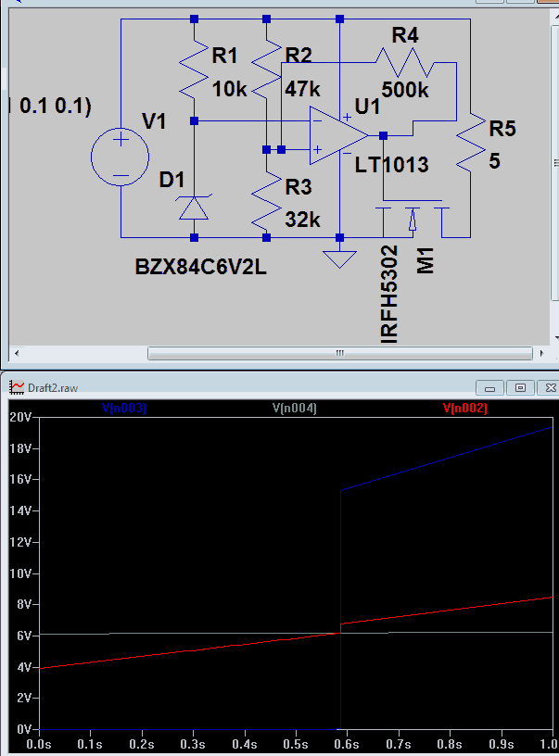Viewport: 559px width, 756px height.
Task: Click the Draft2.raw waveform window icon
Action: click(x=17, y=387)
